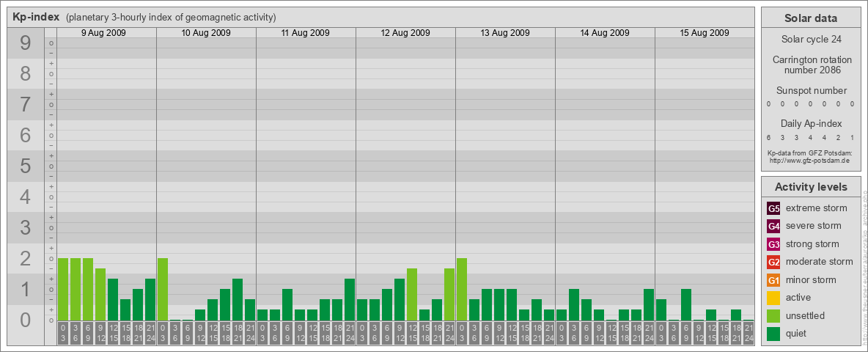Select the G2 moderate storm badge

point(773,262)
